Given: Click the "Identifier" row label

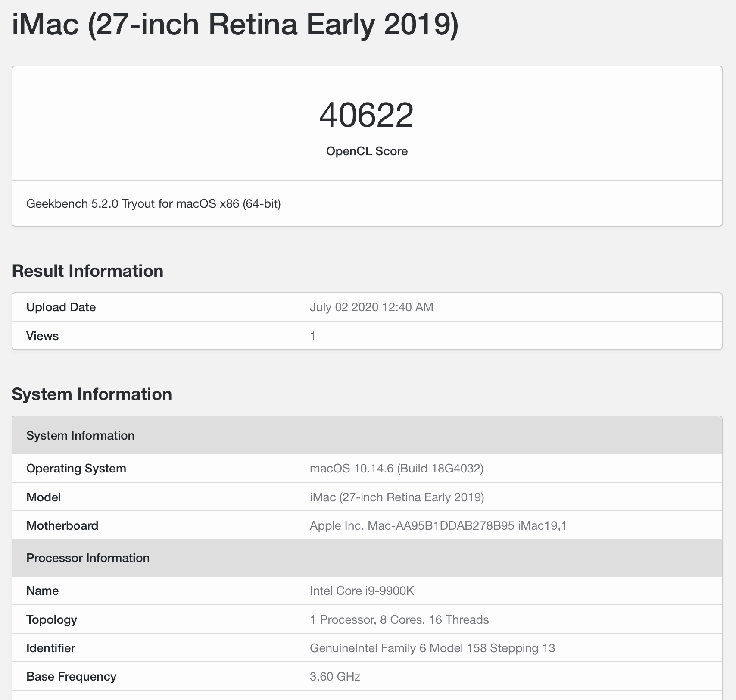Looking at the screenshot, I should click(51, 648).
